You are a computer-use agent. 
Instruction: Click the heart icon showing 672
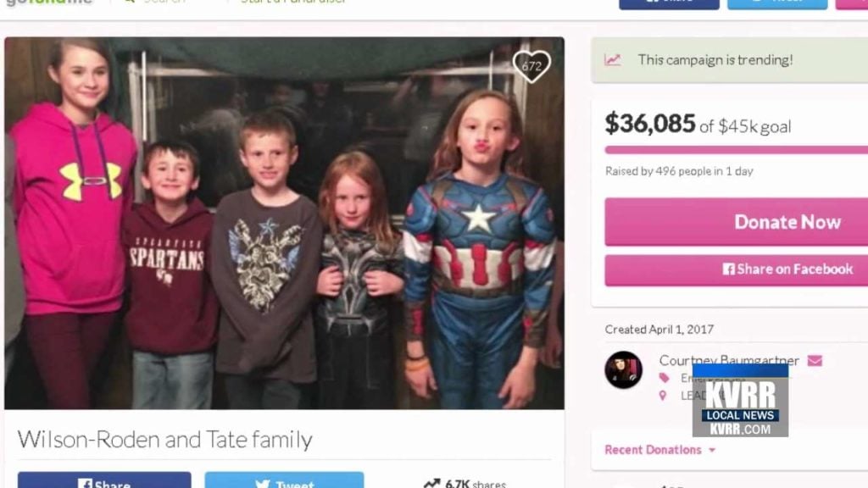coord(531,66)
